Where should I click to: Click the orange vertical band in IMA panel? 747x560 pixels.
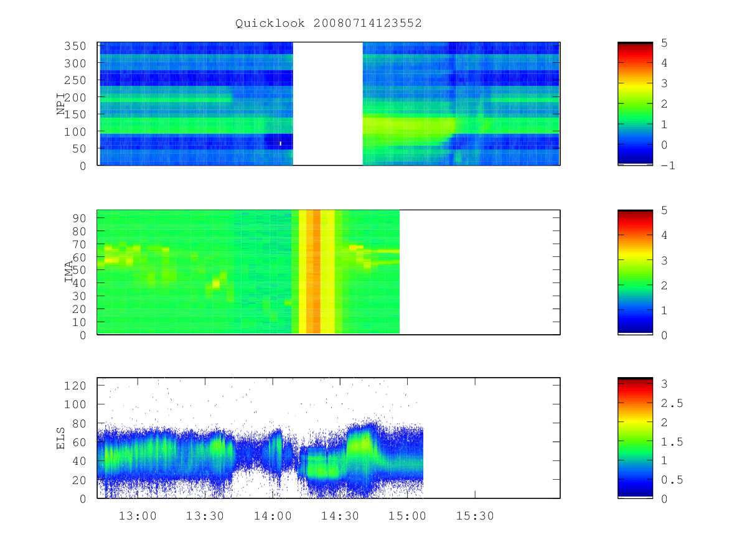(x=316, y=272)
